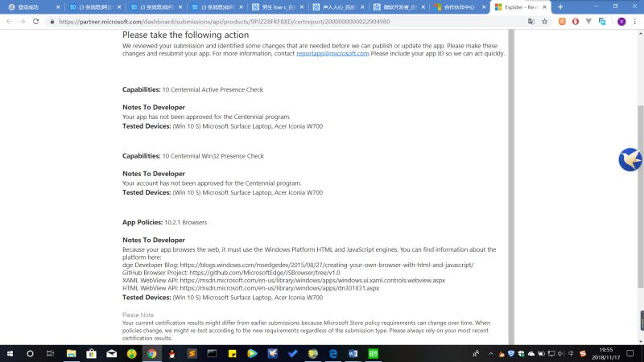Open Microsoft Edge from taskbar

(332, 353)
